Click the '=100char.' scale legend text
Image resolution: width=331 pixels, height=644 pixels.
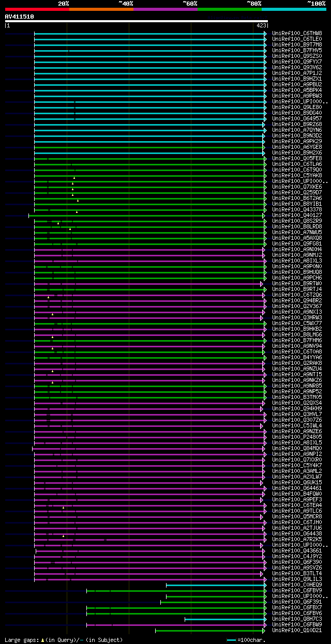tap(251, 640)
